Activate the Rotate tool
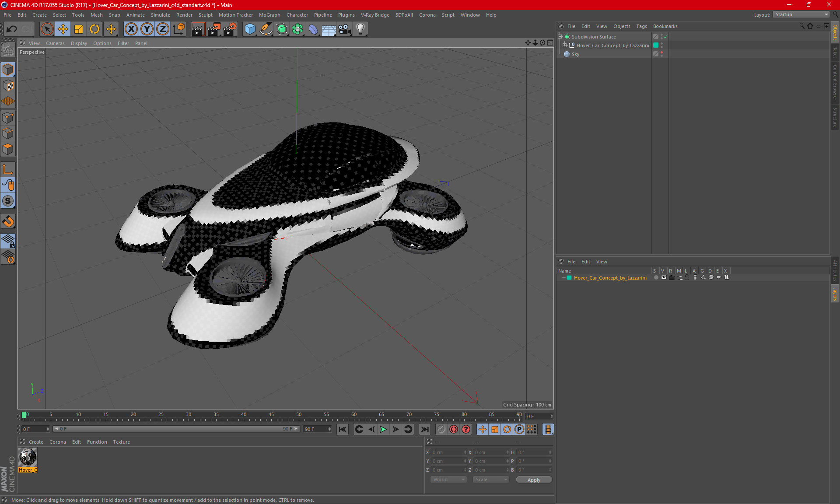Image resolution: width=840 pixels, height=504 pixels. [x=94, y=29]
